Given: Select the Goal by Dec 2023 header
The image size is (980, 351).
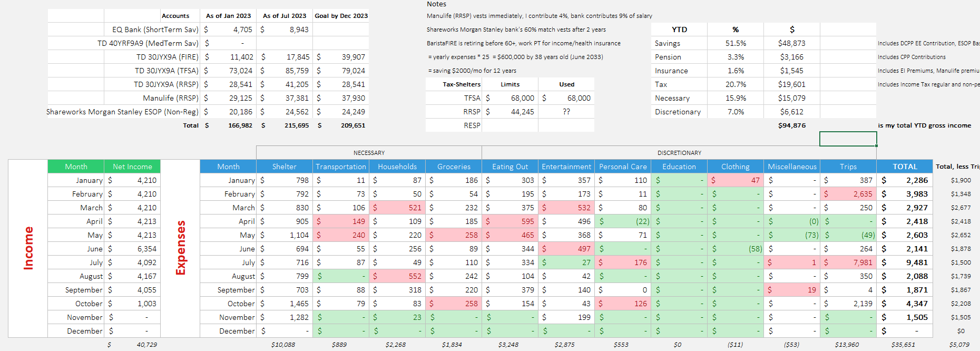Looking at the screenshot, I should (x=341, y=16).
